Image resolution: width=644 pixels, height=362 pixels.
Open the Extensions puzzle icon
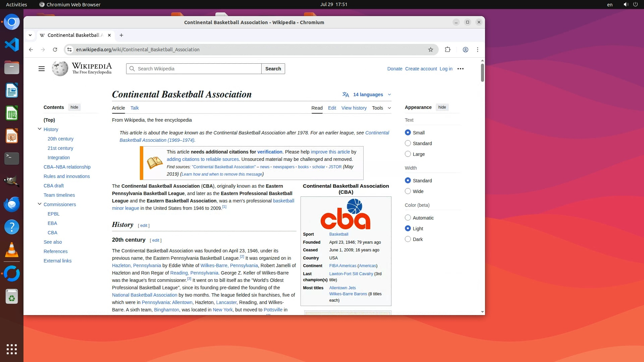click(447, 50)
